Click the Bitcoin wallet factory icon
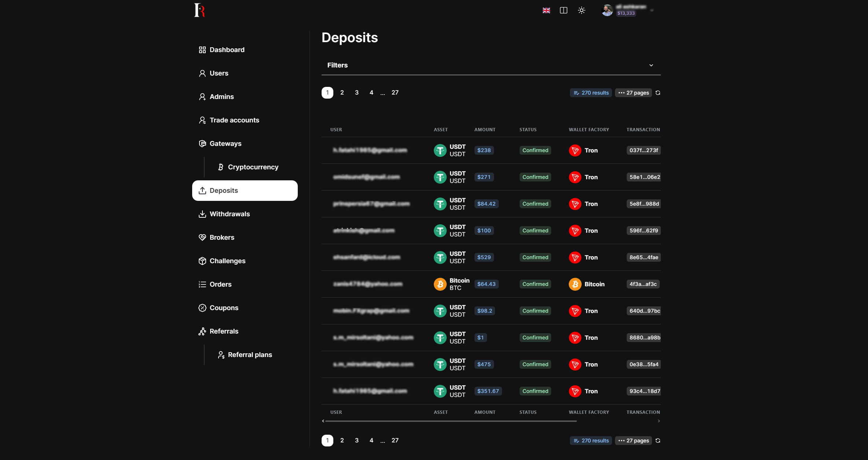 [x=575, y=284]
